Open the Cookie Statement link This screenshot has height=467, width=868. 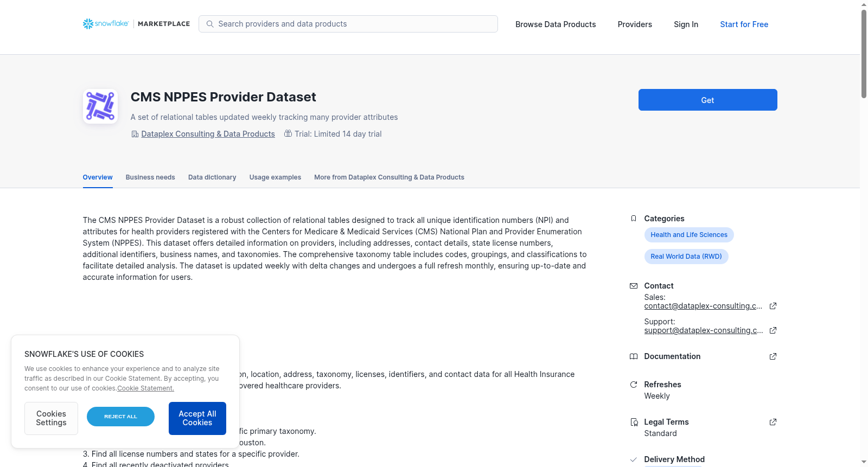145,388
